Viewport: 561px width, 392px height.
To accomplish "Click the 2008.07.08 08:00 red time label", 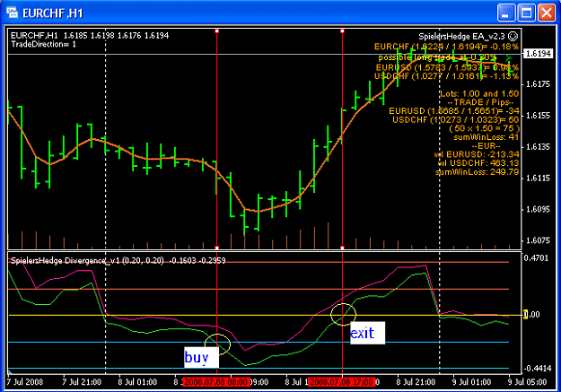I will point(216,381).
